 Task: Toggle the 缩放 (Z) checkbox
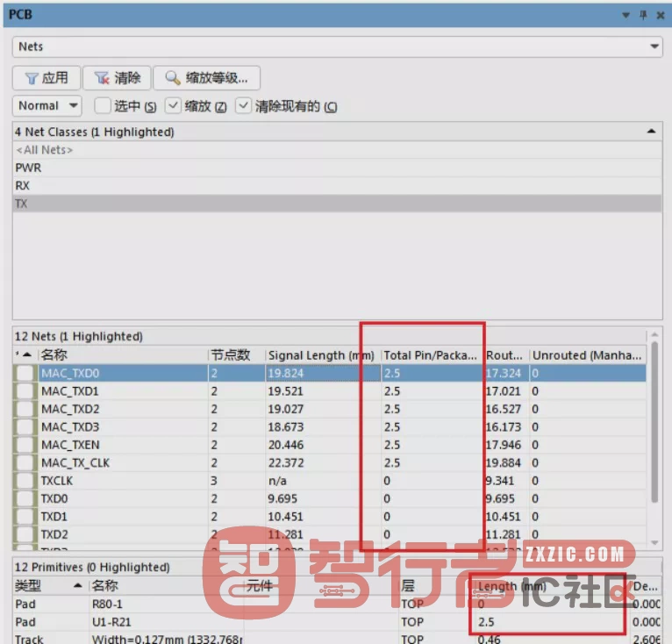pos(173,105)
